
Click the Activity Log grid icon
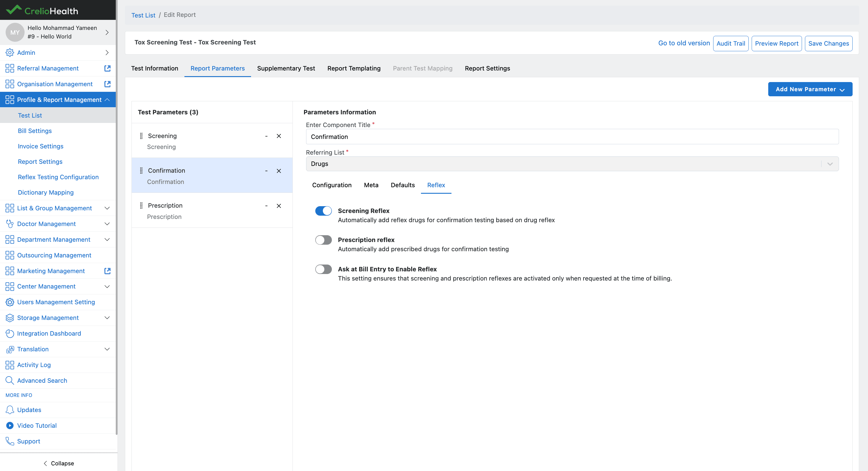tap(10, 365)
